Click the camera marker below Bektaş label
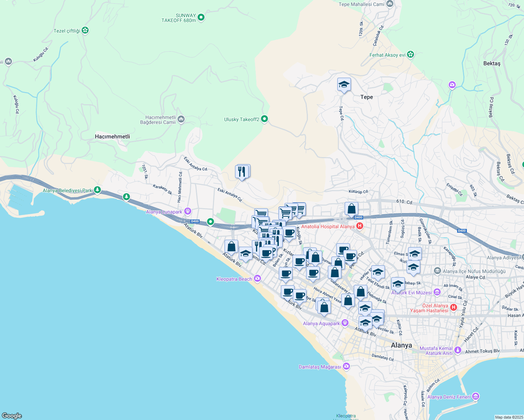This screenshot has height=420, width=524. (x=452, y=85)
